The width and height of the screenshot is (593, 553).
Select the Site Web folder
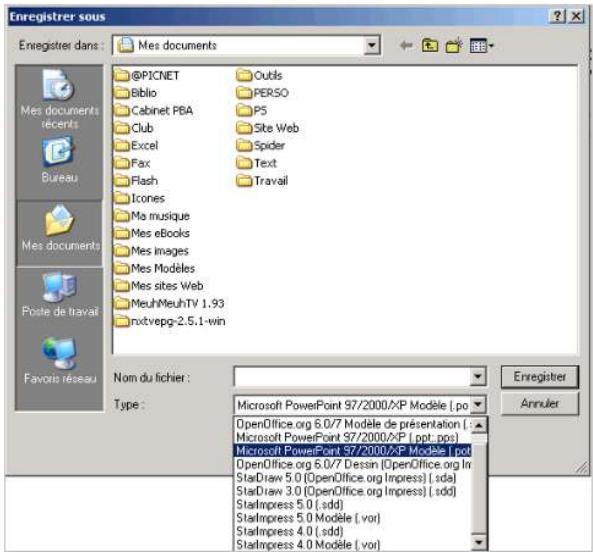point(267,128)
